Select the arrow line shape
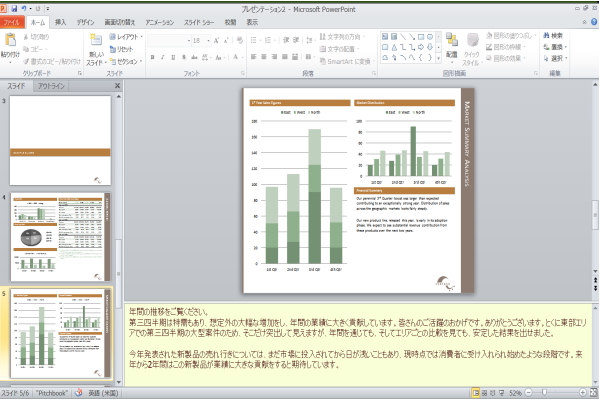600x400 pixels. click(x=412, y=37)
